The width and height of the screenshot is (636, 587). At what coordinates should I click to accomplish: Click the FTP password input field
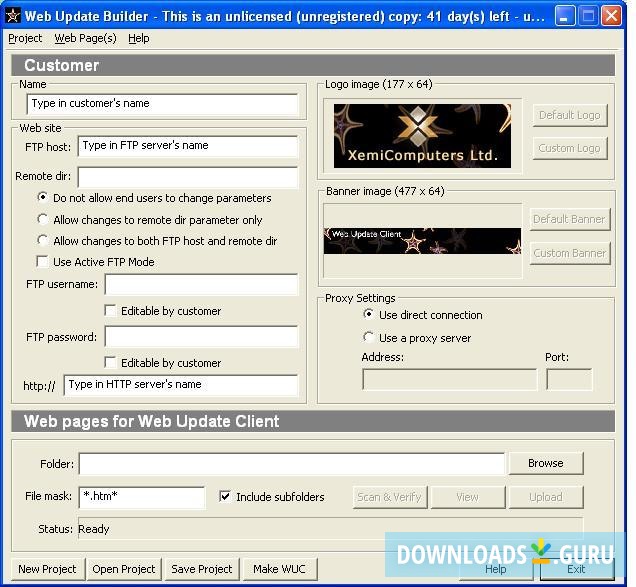(x=202, y=336)
